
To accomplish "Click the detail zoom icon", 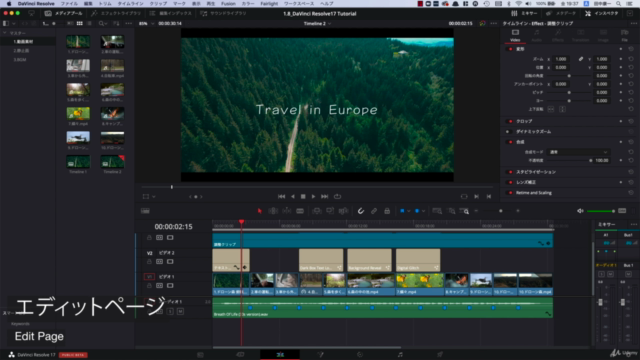I will point(451,211).
